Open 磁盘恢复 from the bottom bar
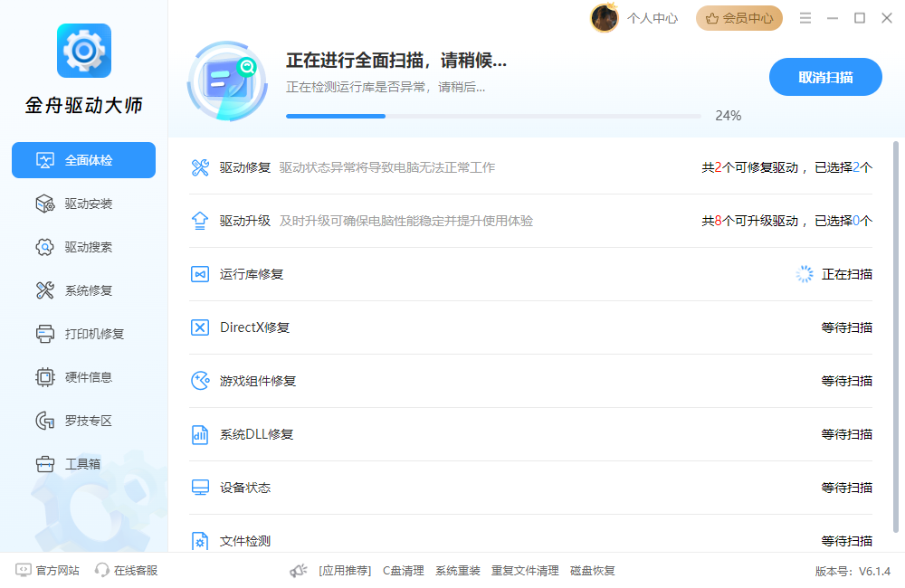 tap(592, 571)
